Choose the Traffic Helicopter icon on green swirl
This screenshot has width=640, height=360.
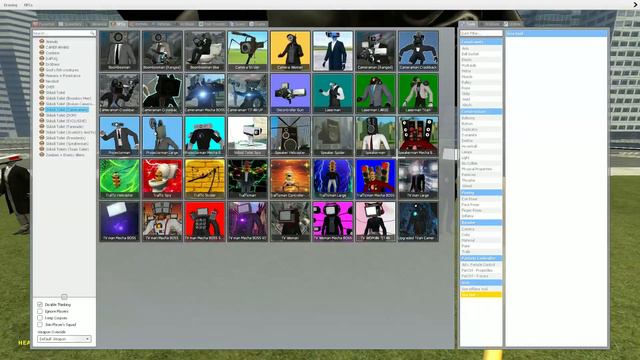119,179
